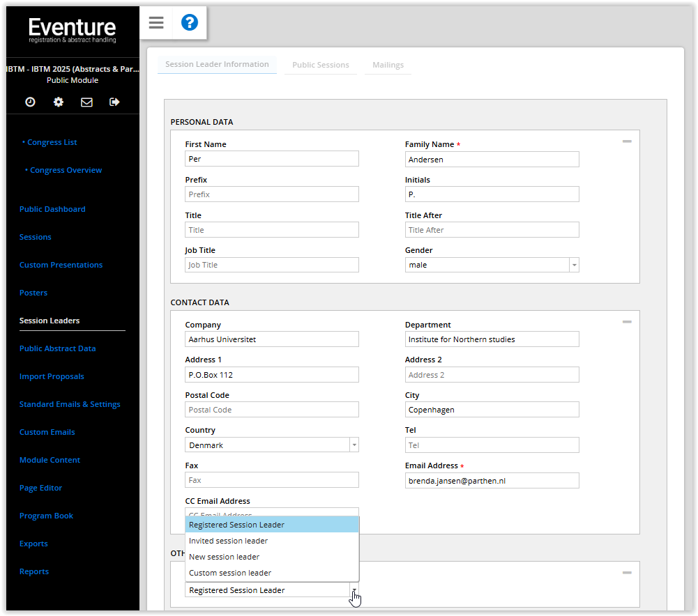This screenshot has width=698, height=616.
Task: Navigate to Program Book
Action: pos(46,516)
